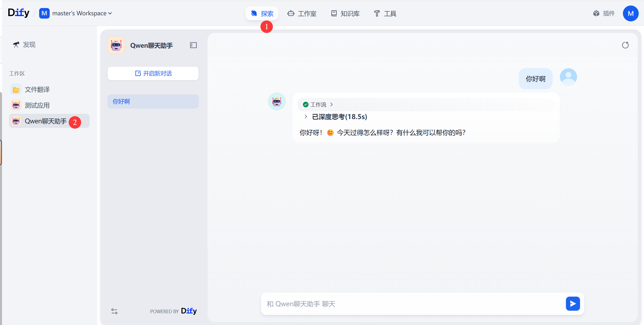The height and width of the screenshot is (325, 644).
Task: Click the 开启新对话 button
Action: pos(153,73)
